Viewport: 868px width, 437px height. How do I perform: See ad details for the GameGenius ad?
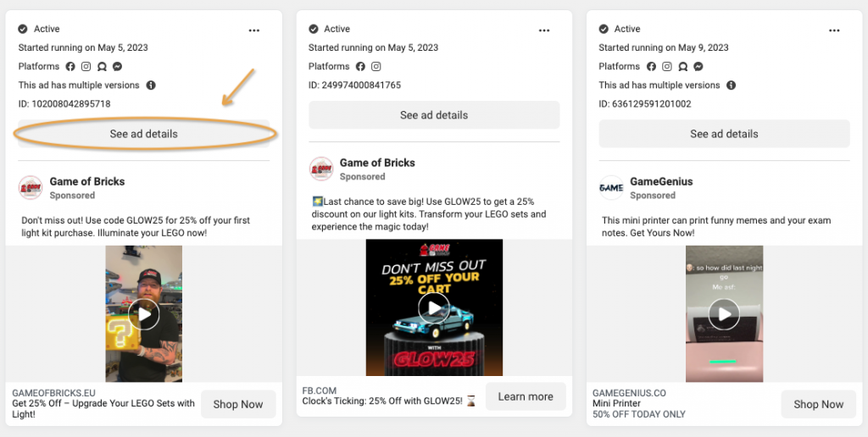pyautogui.click(x=724, y=134)
